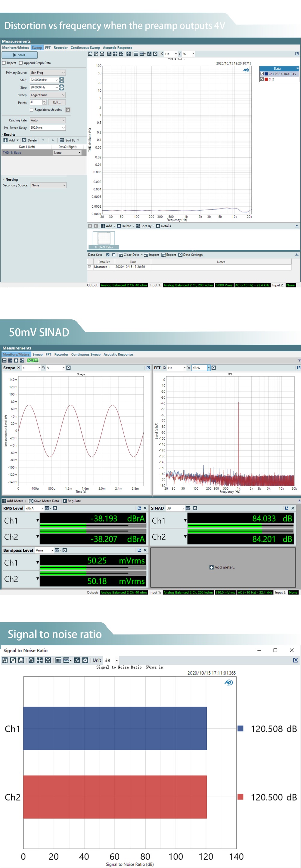The width and height of the screenshot is (301, 868).
Task: Click the Edit... button next to Points
Action: point(57,102)
